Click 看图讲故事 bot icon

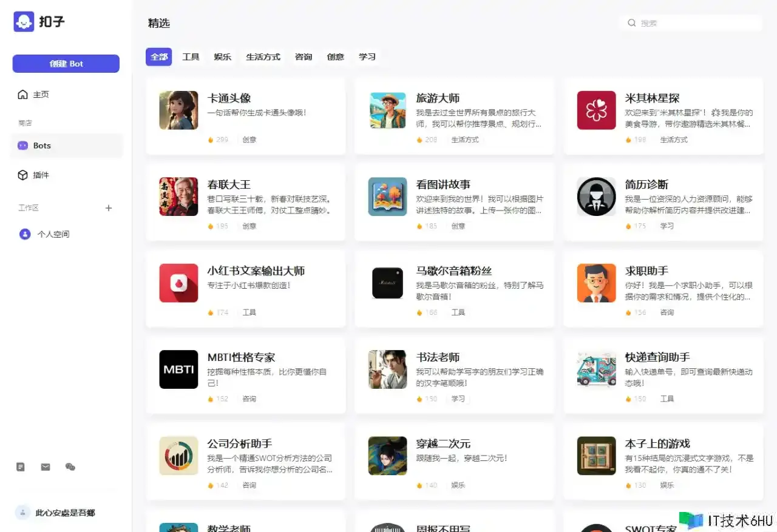point(388,197)
